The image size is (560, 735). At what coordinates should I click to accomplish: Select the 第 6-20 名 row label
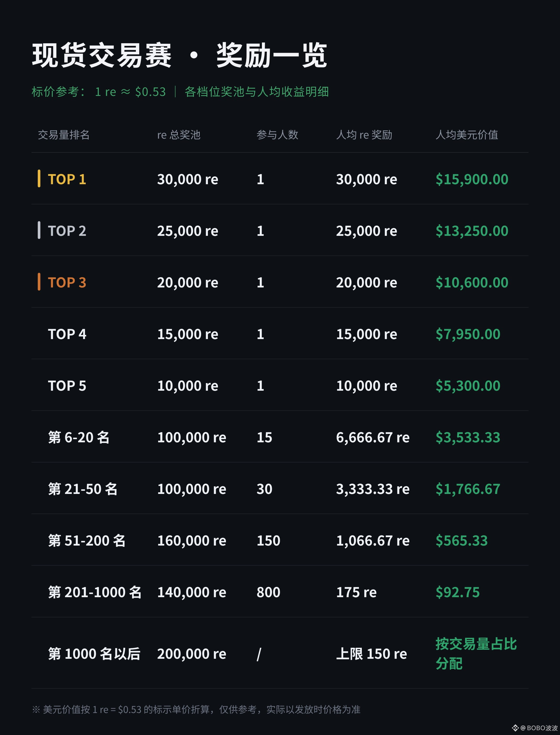(x=79, y=437)
